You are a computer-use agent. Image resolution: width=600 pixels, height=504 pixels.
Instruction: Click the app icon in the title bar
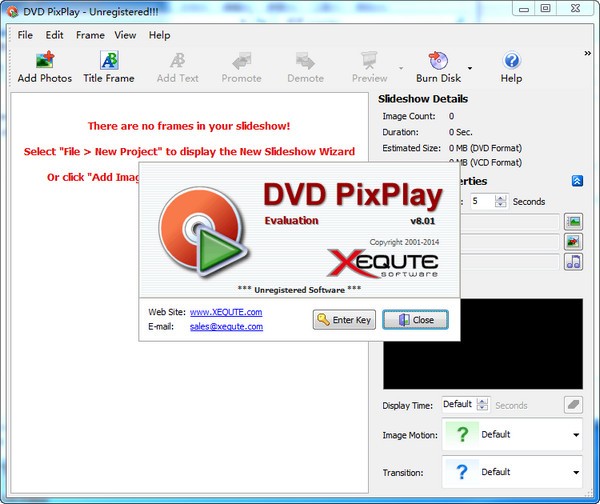pyautogui.click(x=13, y=12)
